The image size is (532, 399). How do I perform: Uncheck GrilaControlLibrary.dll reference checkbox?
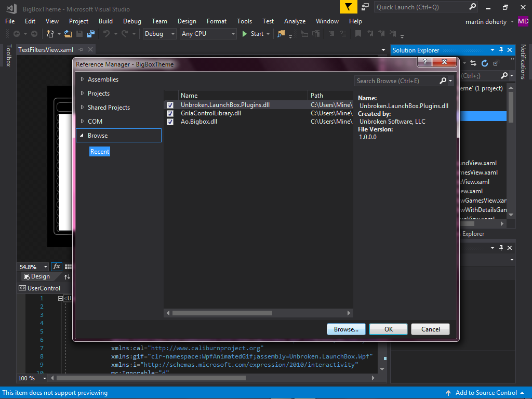170,113
